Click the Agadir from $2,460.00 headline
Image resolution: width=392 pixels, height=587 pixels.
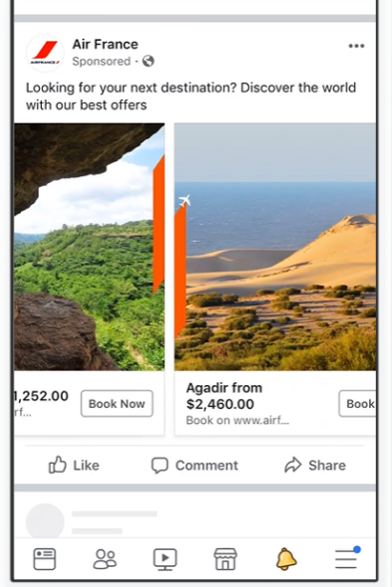[224, 396]
